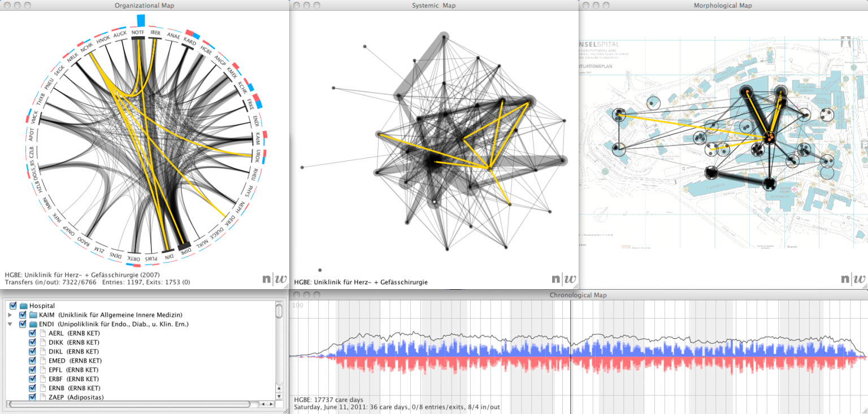Select the KARD label in the chord diagram
868x414 pixels.
click(x=190, y=41)
